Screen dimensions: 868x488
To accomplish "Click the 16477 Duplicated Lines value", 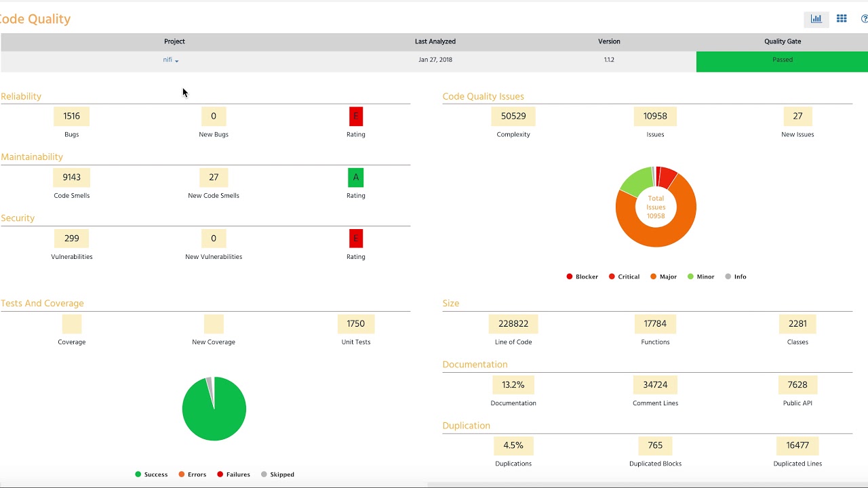I will point(797,446).
